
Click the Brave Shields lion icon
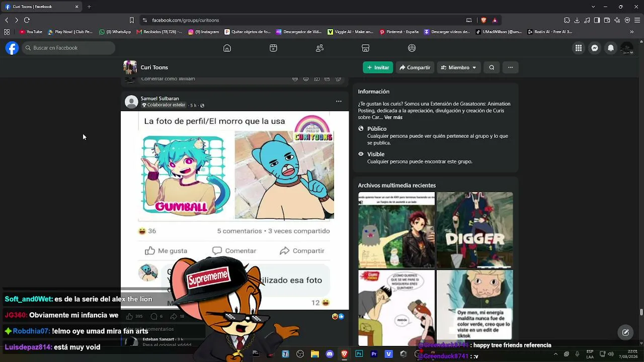coord(484,20)
